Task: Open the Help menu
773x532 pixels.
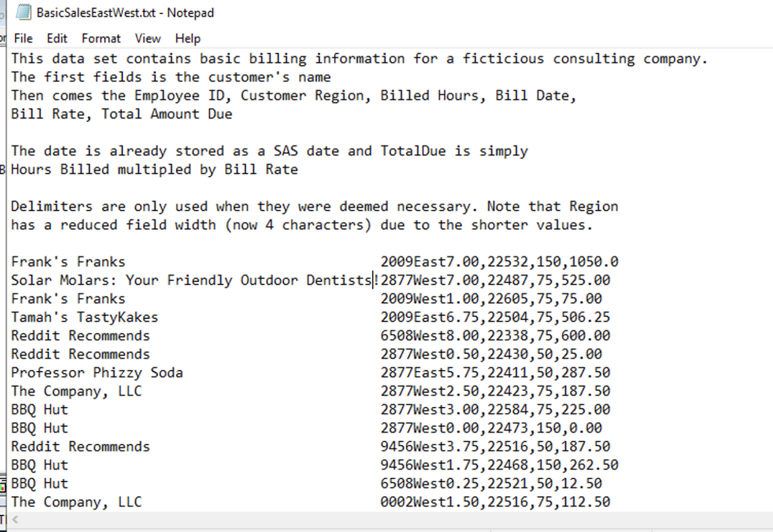Action: 188,39
